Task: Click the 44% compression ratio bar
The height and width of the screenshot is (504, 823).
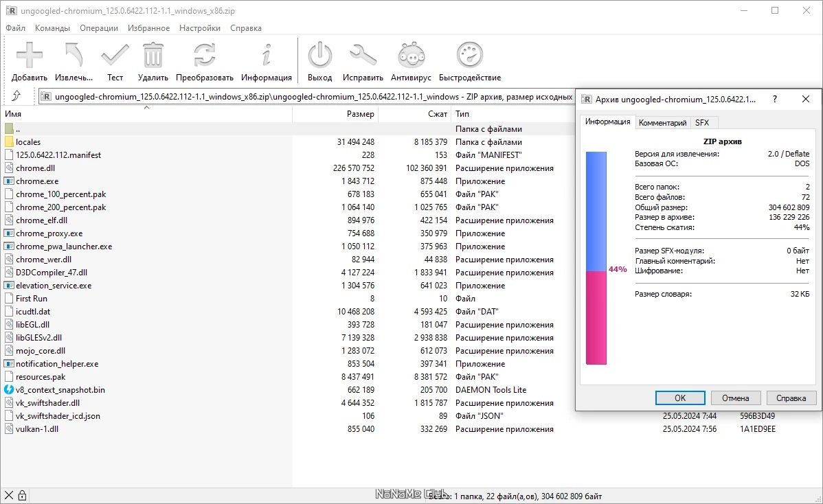Action: pyautogui.click(x=596, y=258)
